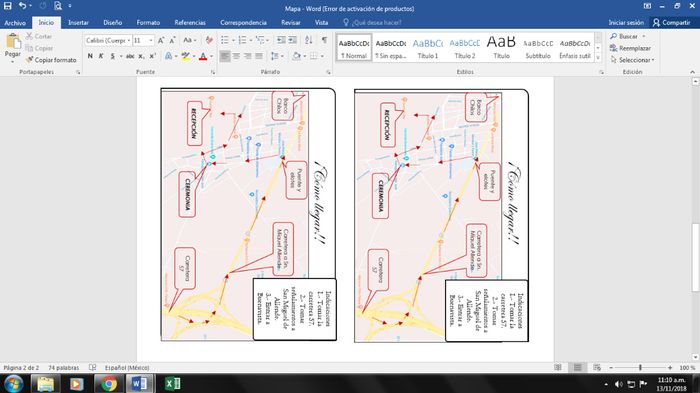Viewport: 700px width, 393px height.
Task: Decrease font size with A-down icon
Action: click(x=172, y=40)
